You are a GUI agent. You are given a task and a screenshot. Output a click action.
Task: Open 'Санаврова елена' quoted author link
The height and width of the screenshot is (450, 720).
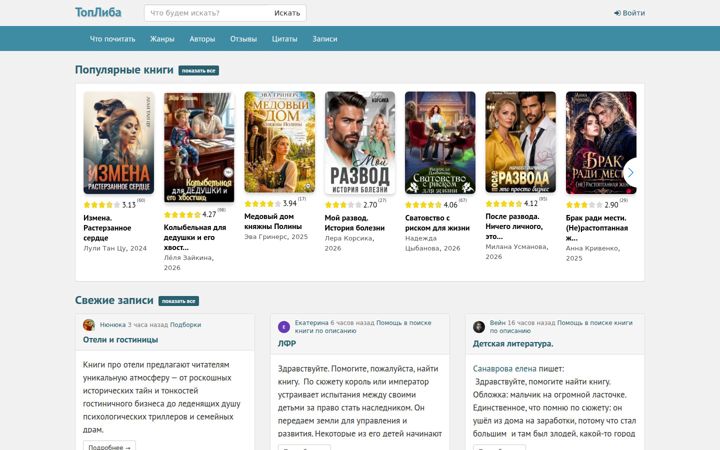tap(505, 369)
